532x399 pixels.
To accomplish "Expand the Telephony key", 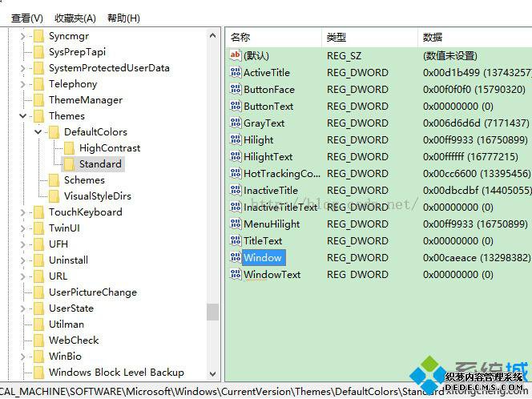I will [x=22, y=84].
